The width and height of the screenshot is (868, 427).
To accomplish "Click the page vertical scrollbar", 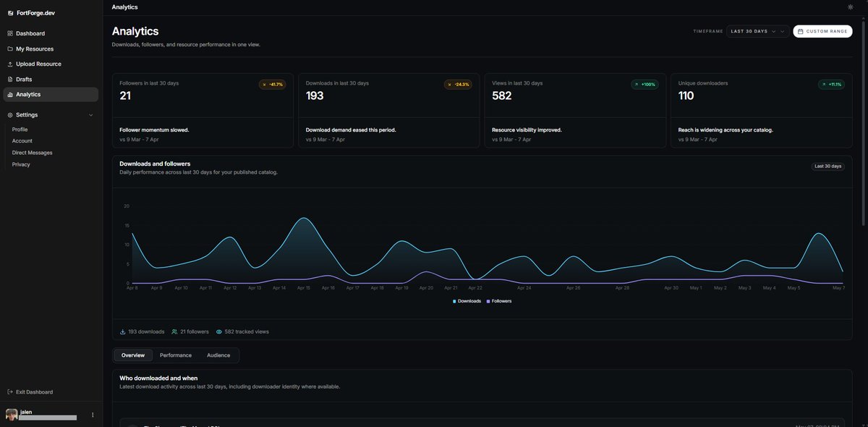I will [864, 123].
